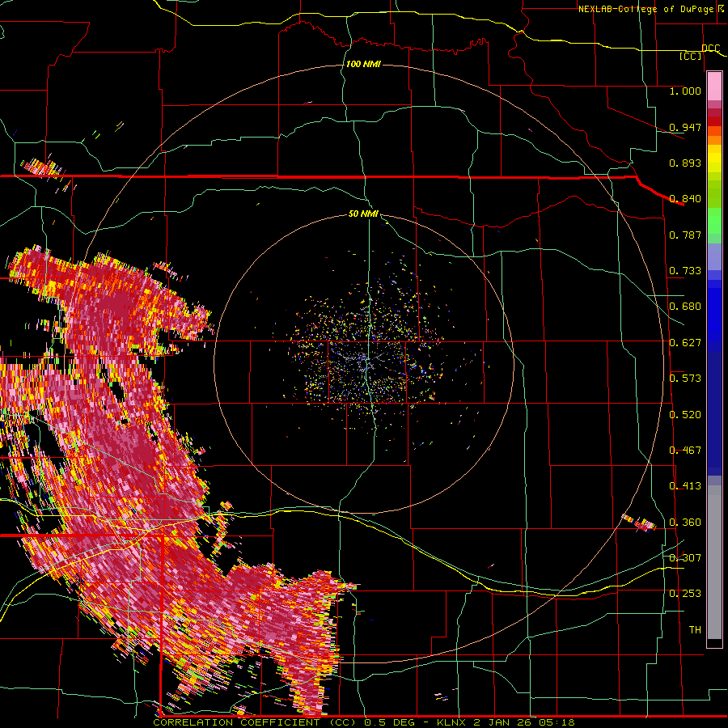Click the pink band of the color bar
Image resolution: width=728 pixels, height=728 pixels.
click(x=714, y=87)
